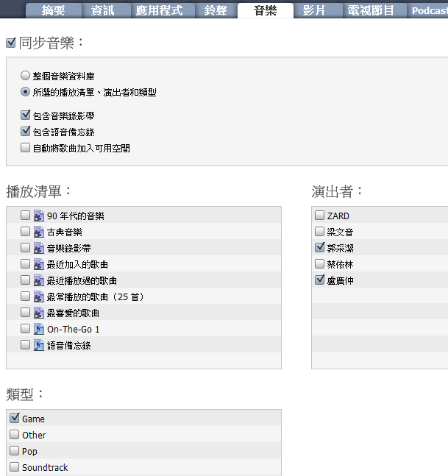Screen dimensions: 448x476
Task: Select the 整個音樂資料庫 radio button
Action: pos(25,76)
